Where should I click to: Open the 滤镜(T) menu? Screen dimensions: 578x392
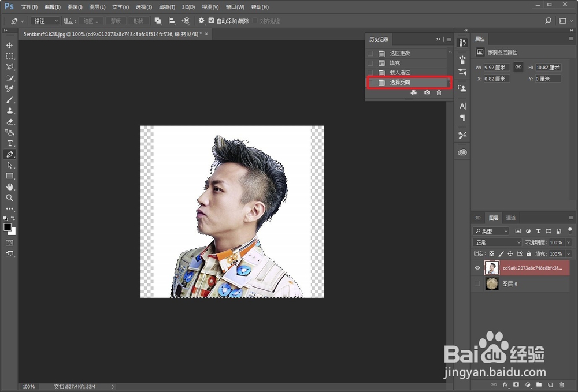point(166,7)
